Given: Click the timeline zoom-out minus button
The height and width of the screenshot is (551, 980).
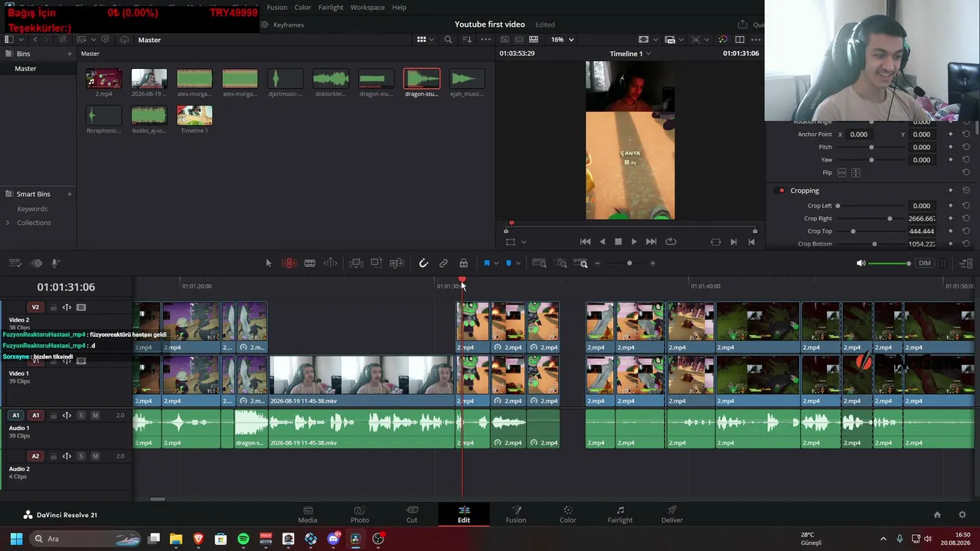Looking at the screenshot, I should pos(598,263).
